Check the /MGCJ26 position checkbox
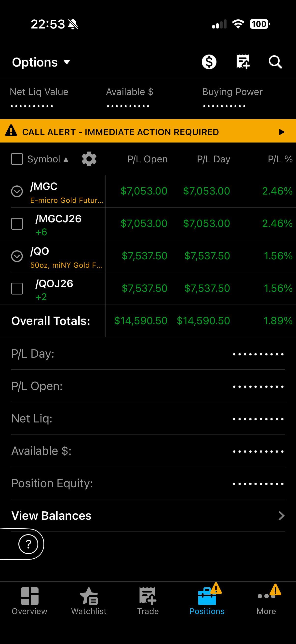Viewport: 296px width, 644px height. pyautogui.click(x=17, y=224)
